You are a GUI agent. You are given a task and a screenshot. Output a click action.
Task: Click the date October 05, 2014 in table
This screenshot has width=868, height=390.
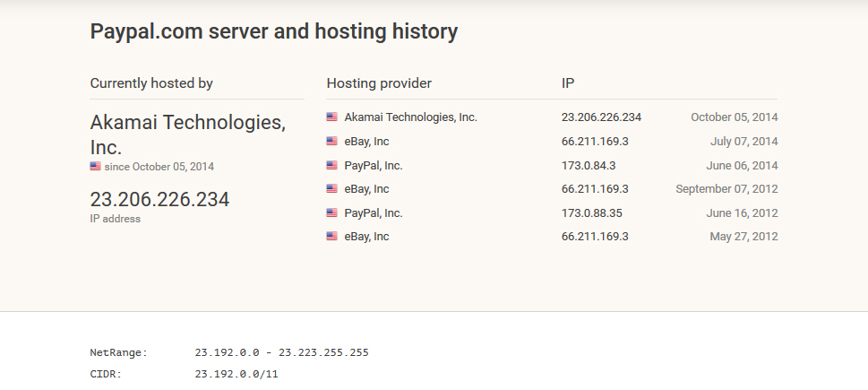[x=734, y=117]
